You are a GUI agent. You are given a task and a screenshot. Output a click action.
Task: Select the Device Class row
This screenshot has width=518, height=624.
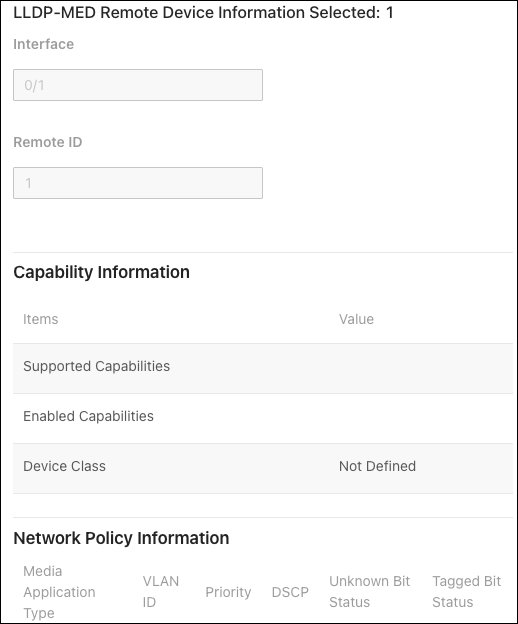point(263,468)
